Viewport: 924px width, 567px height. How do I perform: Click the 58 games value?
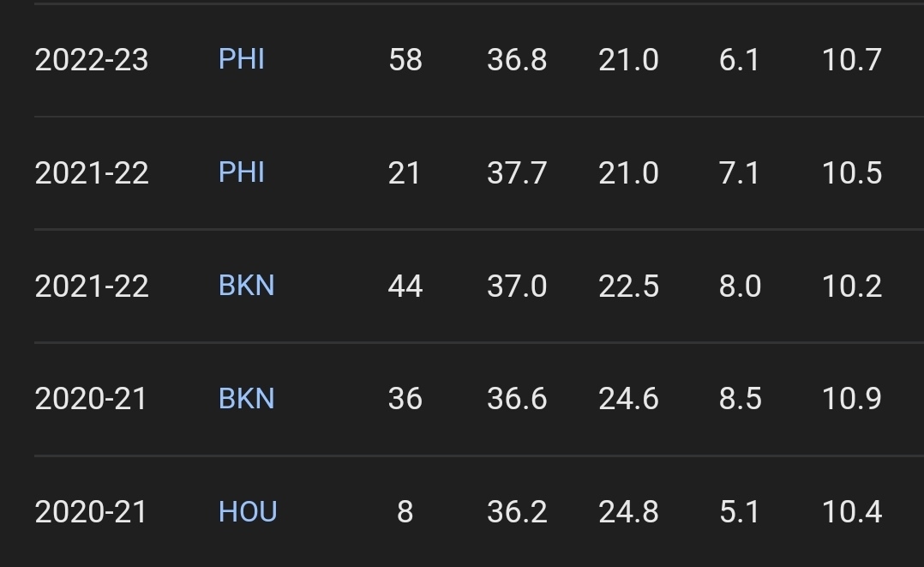point(405,60)
